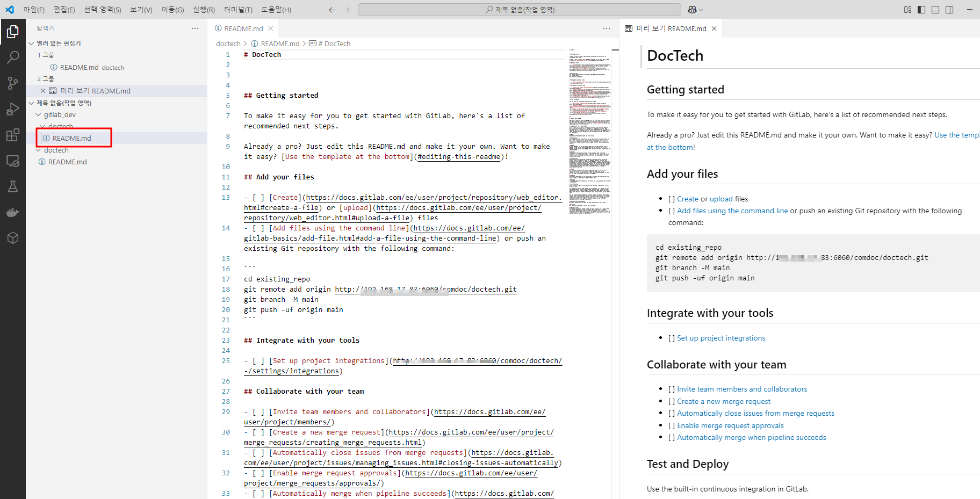Open the Explorer view in activity bar
The height and width of the screenshot is (499, 980).
pyautogui.click(x=13, y=32)
